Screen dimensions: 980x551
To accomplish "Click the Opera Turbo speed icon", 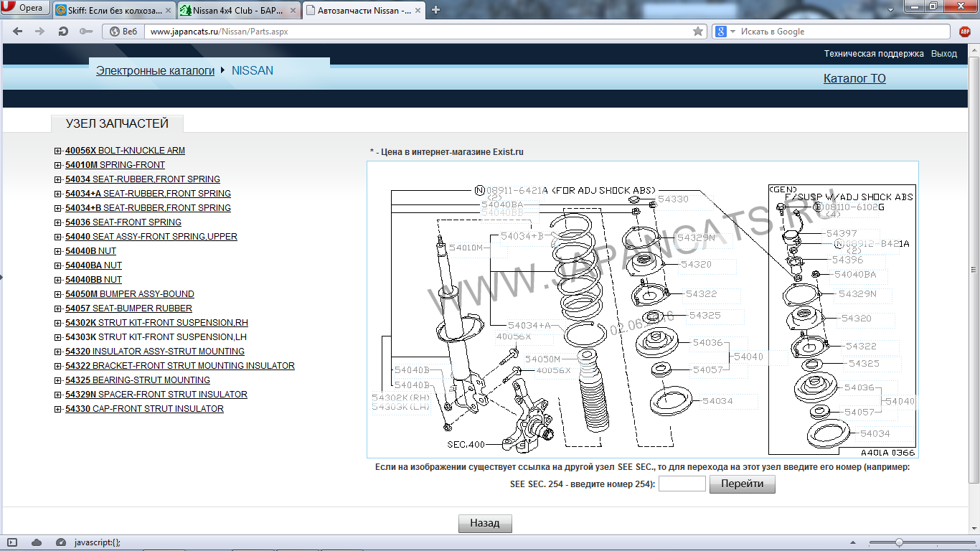I will click(x=60, y=542).
